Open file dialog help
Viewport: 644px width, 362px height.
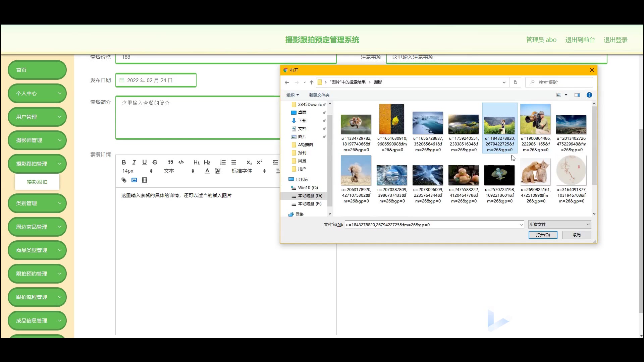(x=589, y=95)
